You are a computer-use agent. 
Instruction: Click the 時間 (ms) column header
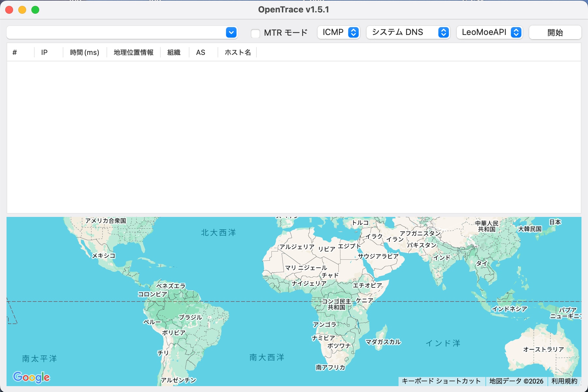click(x=84, y=52)
